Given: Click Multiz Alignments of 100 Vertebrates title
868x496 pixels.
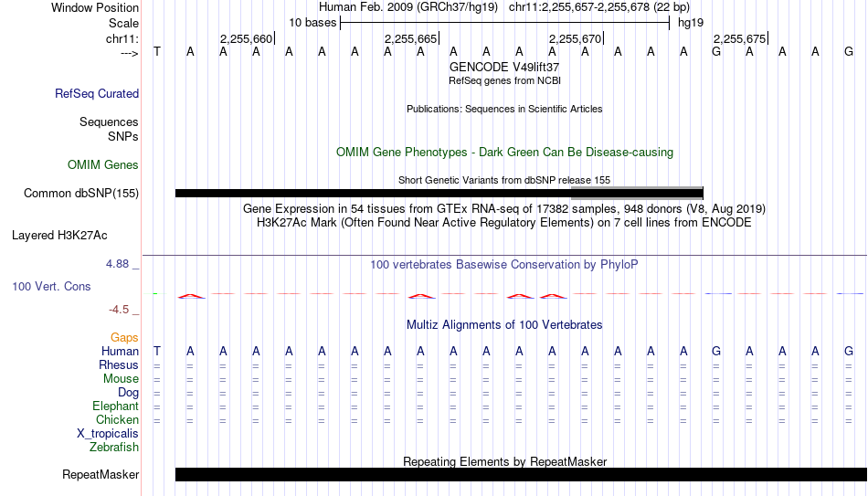Looking at the screenshot, I should (504, 325).
